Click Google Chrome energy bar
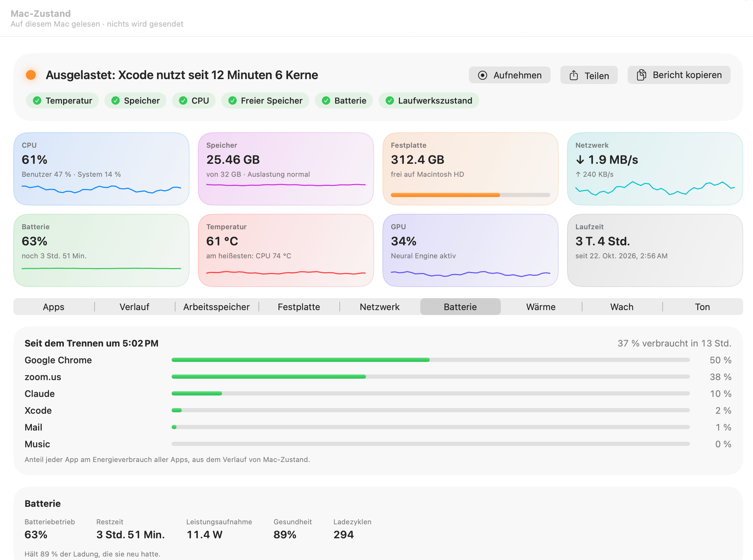 coord(430,360)
